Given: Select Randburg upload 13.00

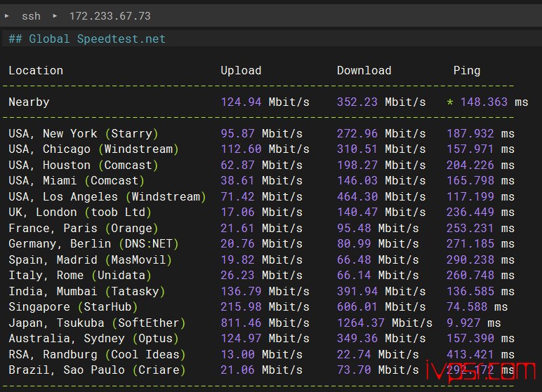Looking at the screenshot, I should pos(237,355).
